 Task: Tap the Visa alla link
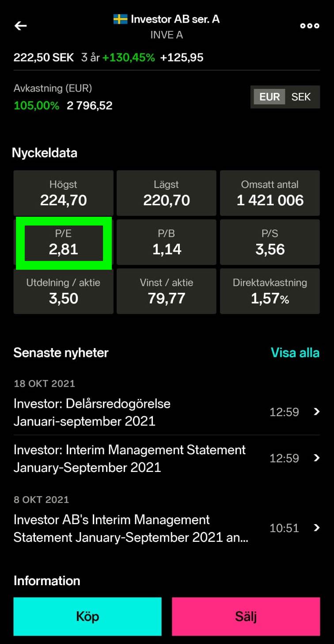point(295,353)
